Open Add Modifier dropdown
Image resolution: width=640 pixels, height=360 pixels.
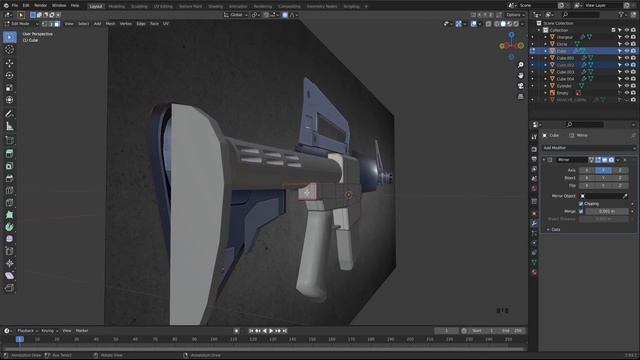tap(589, 148)
